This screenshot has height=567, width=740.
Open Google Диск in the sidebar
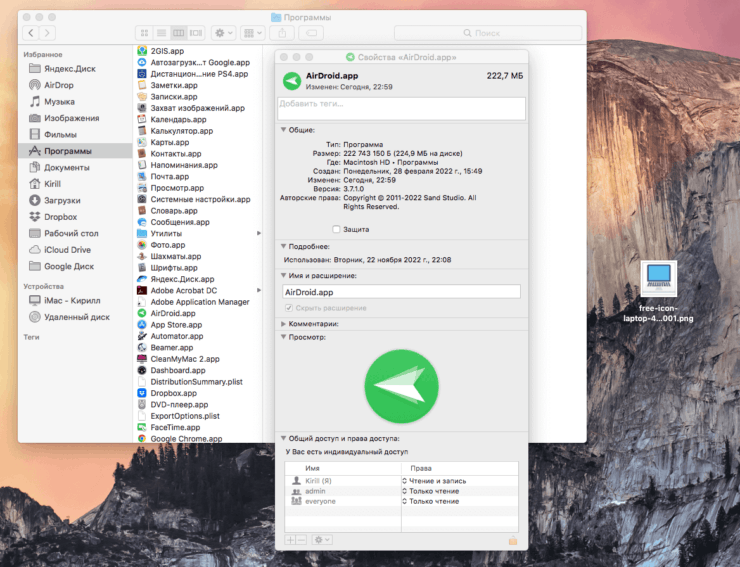tap(69, 267)
